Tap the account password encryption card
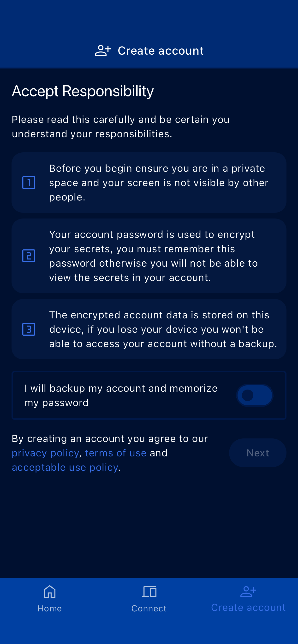The height and width of the screenshot is (644, 298). pyautogui.click(x=153, y=256)
